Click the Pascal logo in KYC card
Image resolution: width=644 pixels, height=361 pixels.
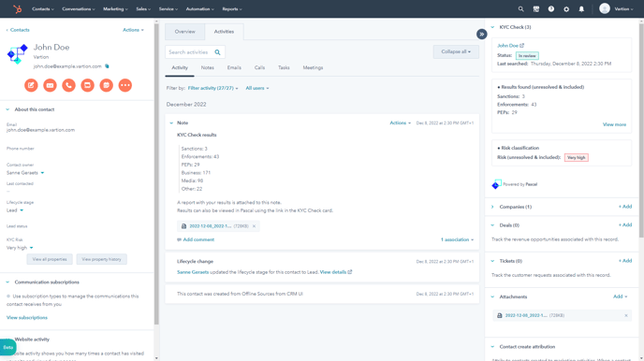[496, 184]
